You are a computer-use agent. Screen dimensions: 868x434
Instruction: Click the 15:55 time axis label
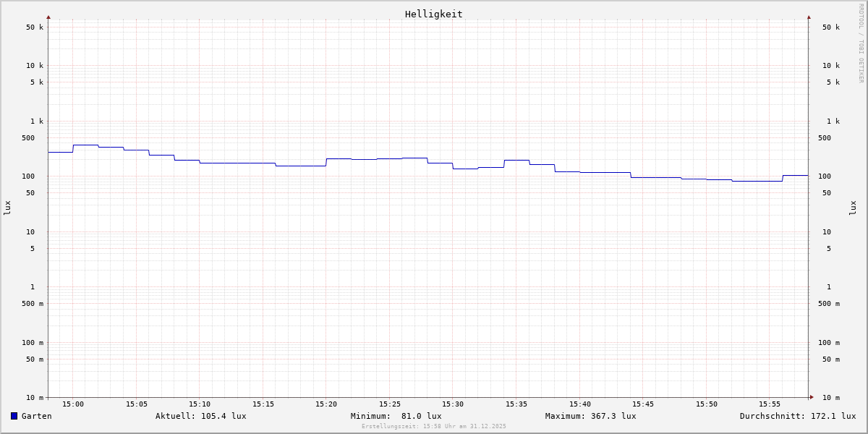770,404
